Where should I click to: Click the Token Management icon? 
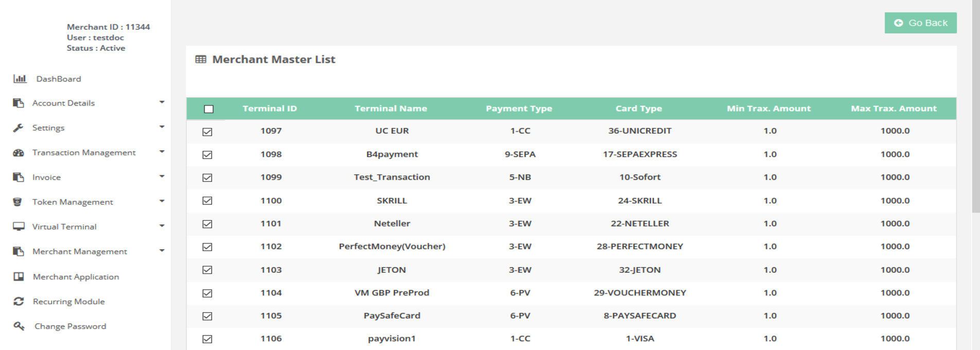point(17,202)
